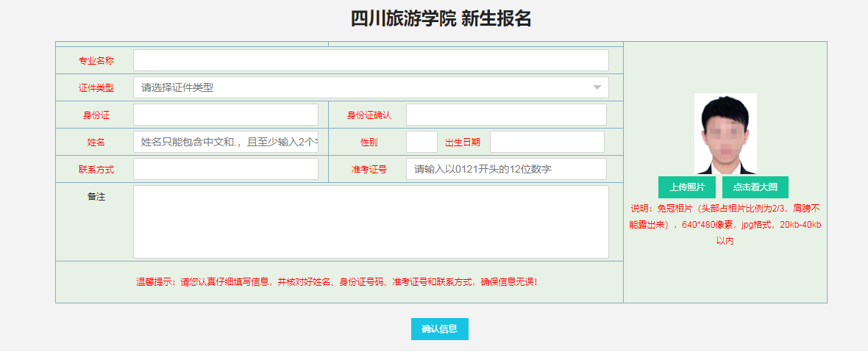Click the 联系方式 label
Image resolution: width=868 pixels, height=357 pixels.
[96, 170]
